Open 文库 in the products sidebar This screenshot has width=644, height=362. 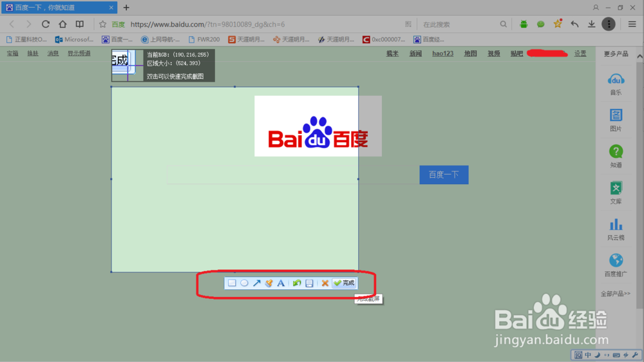click(x=616, y=193)
